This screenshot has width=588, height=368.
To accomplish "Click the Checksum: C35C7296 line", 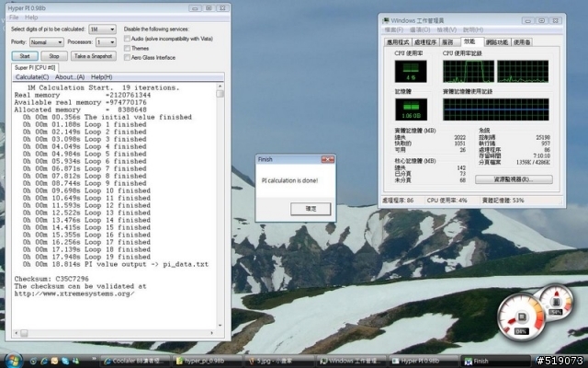I will point(51,279).
